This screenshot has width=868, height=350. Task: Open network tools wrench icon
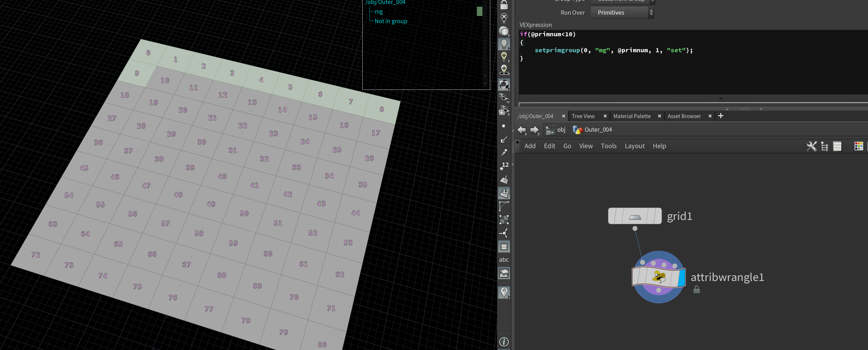[x=811, y=146]
